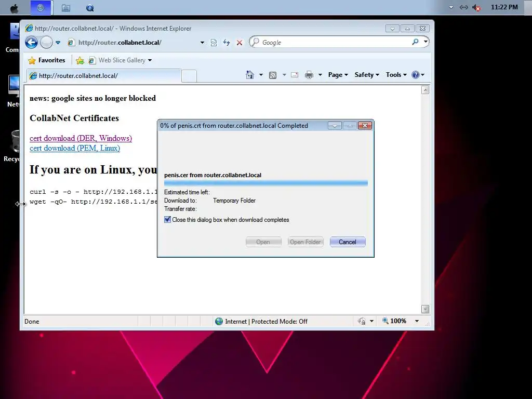Click the 'Temporary Folder' download location text
This screenshot has width=532, height=399.
[x=234, y=201]
